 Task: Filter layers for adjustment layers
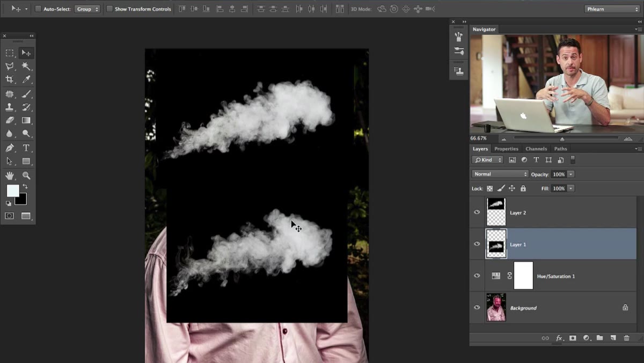point(524,159)
